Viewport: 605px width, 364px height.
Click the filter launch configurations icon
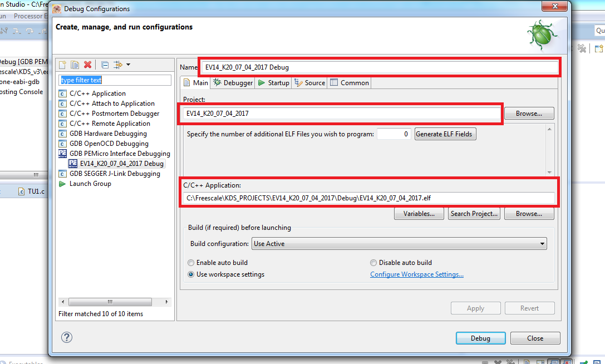[118, 65]
